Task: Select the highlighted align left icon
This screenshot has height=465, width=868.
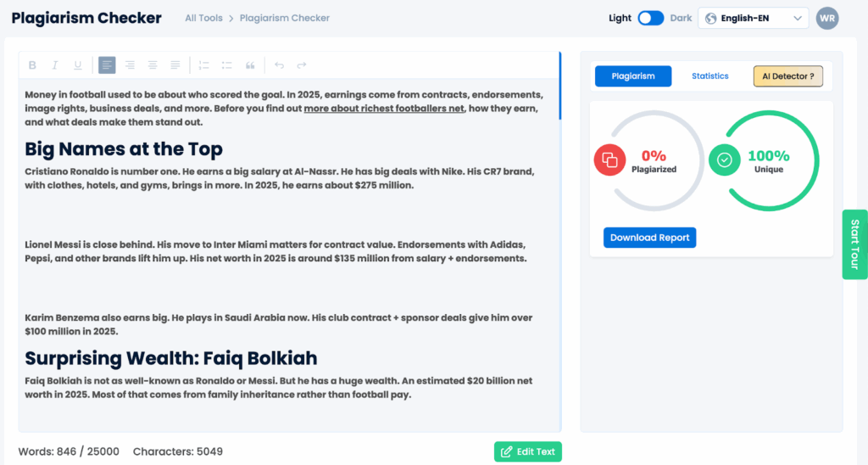Action: [107, 65]
